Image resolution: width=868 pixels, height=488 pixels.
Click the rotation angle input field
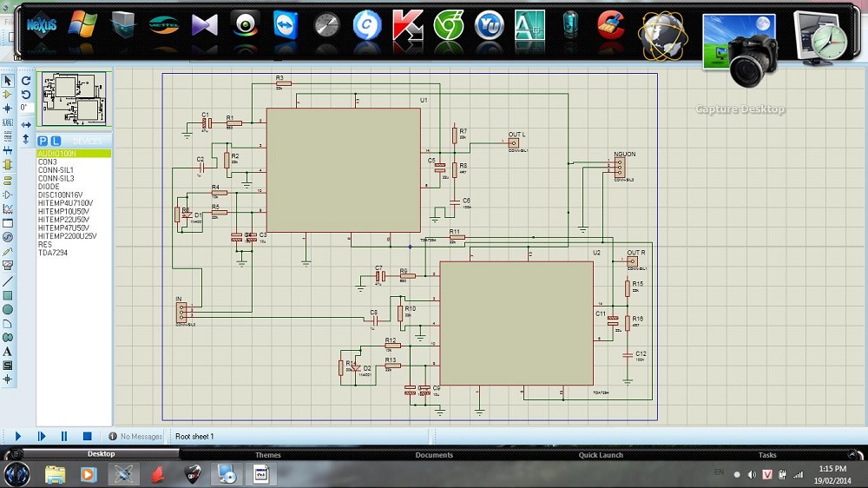(27, 108)
